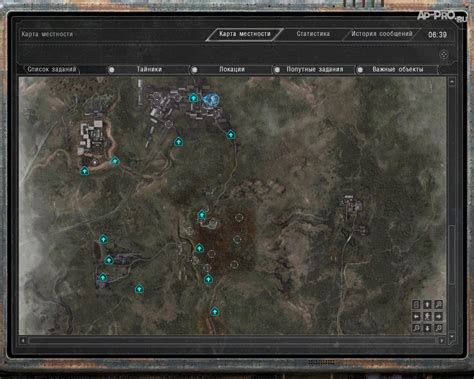This screenshot has width=474, height=379.
Task: Click the scroll-up arrow of the map's vertical scrollbar
Action: pyautogui.click(x=452, y=82)
